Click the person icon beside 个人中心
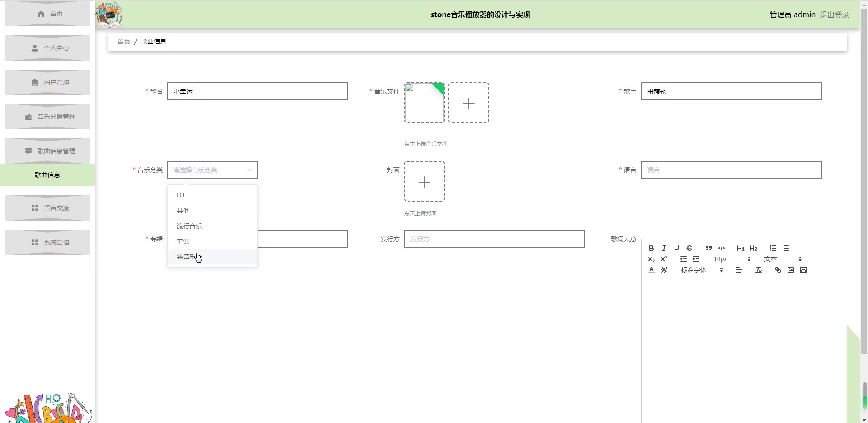Image resolution: width=868 pixels, height=423 pixels. click(35, 48)
